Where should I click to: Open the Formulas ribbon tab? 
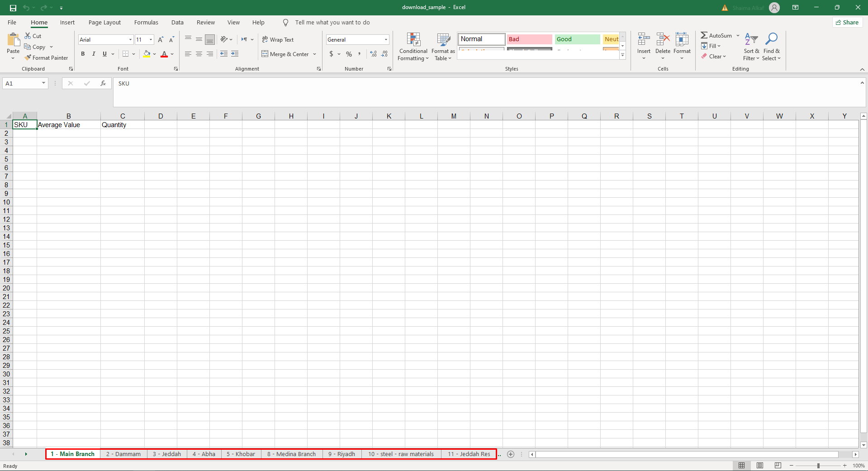tap(146, 23)
